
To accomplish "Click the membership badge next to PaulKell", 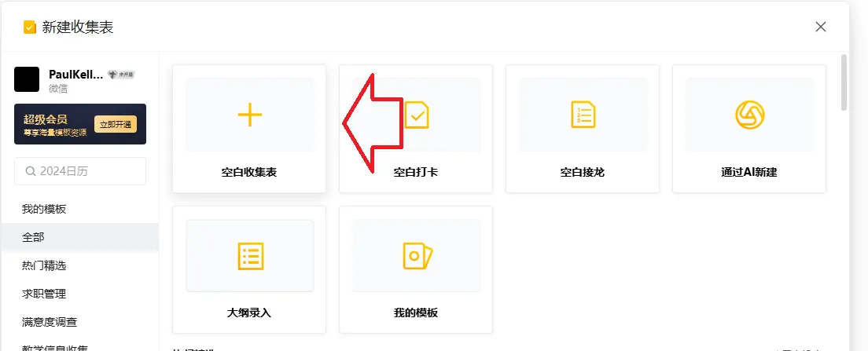I will pyautogui.click(x=120, y=75).
